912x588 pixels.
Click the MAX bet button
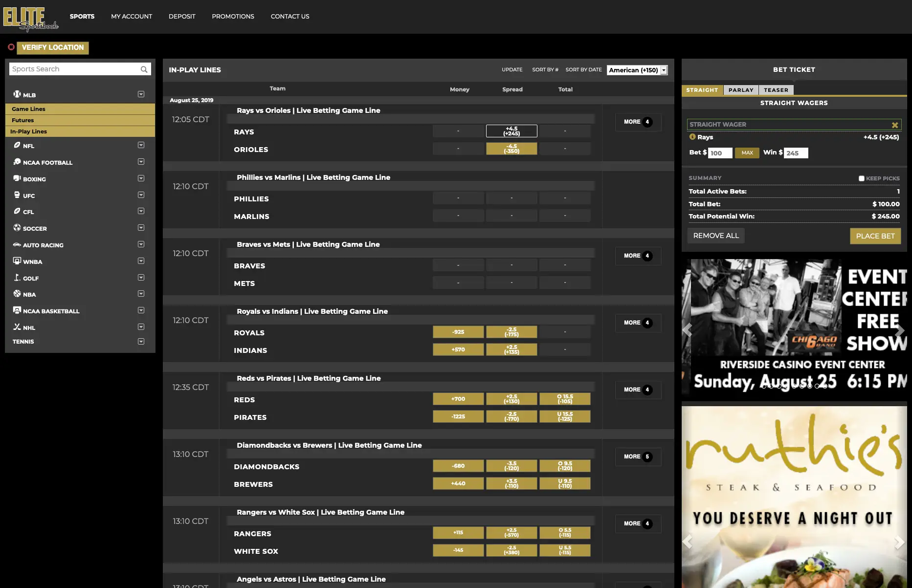[x=747, y=153]
